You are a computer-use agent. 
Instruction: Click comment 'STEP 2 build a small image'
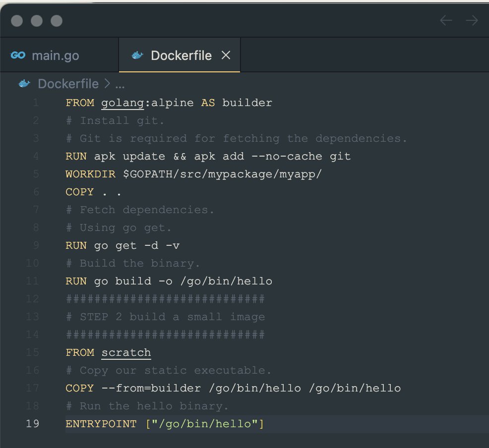(x=173, y=317)
